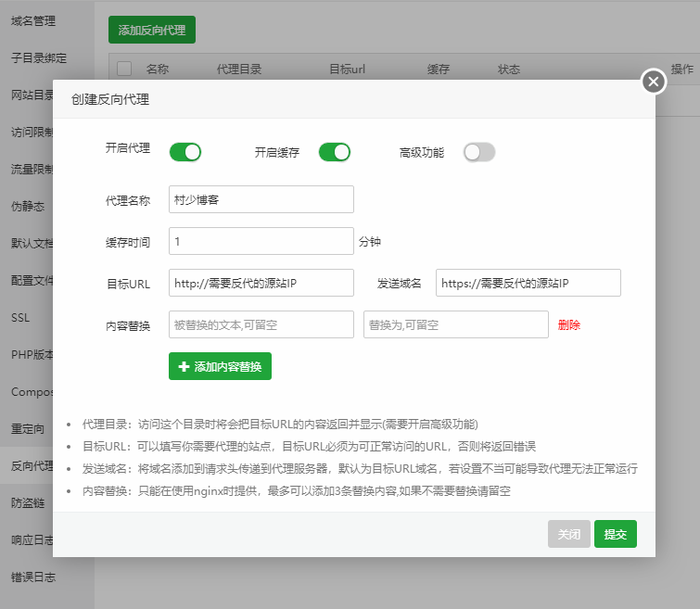
Task: Click the 内容替换 help note line
Action: (x=297, y=491)
